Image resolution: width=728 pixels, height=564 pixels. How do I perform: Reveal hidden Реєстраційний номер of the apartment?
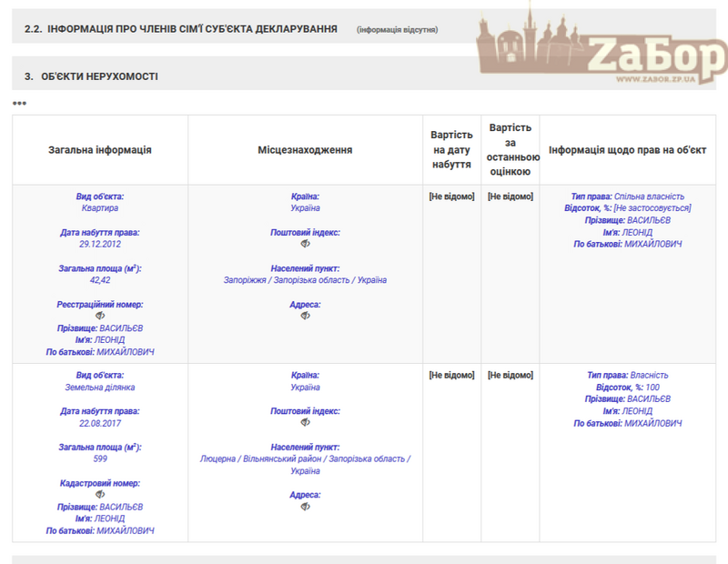point(100,316)
